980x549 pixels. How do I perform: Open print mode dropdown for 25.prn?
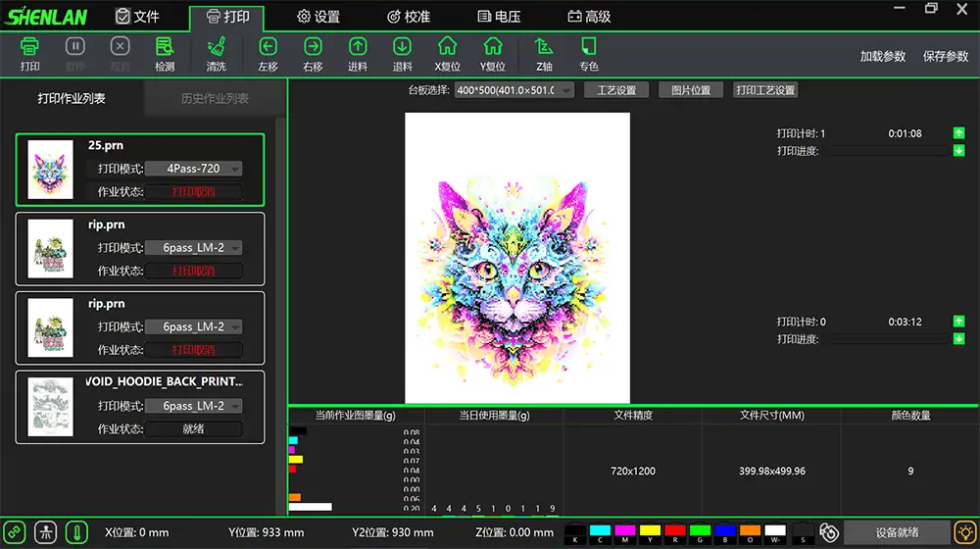pos(193,169)
